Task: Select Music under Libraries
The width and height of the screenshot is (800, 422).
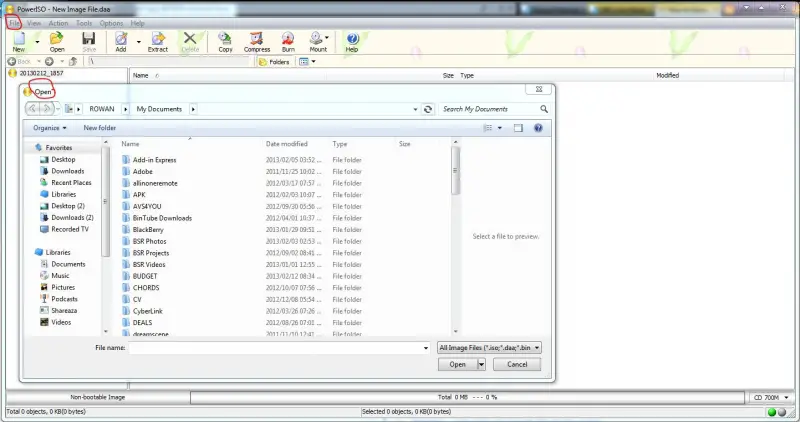Action: pyautogui.click(x=60, y=275)
